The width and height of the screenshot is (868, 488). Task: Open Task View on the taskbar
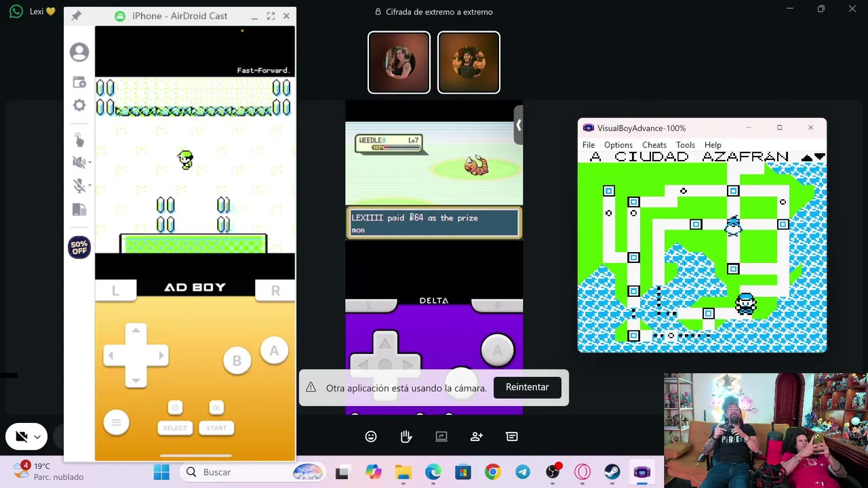coord(342,472)
